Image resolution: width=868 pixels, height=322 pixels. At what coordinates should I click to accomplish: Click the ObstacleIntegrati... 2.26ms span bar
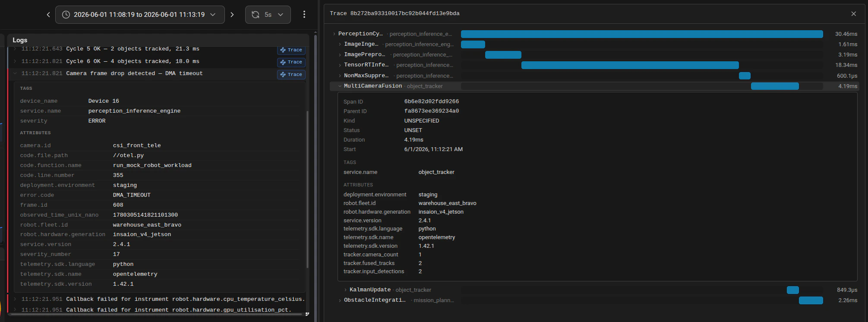pos(811,300)
